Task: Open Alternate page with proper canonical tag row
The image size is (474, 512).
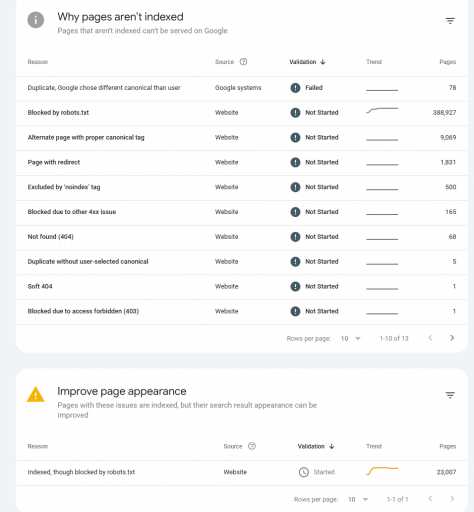Action: (x=242, y=138)
